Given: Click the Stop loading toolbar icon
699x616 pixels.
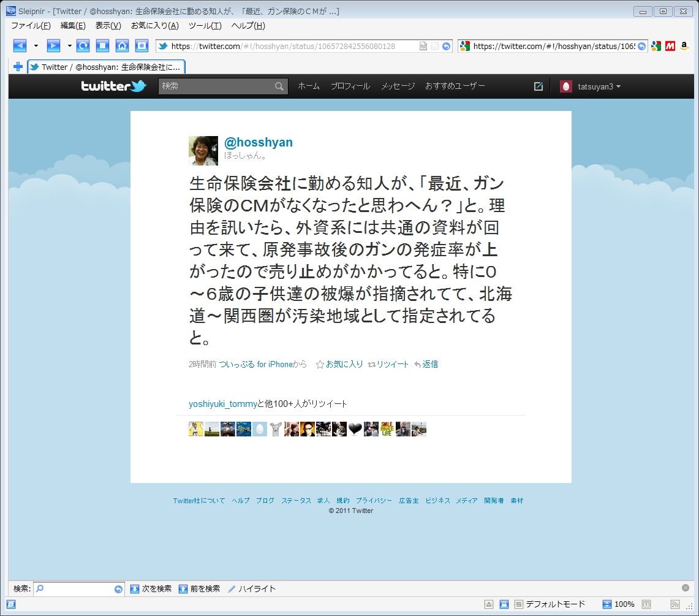Looking at the screenshot, I should click(102, 45).
